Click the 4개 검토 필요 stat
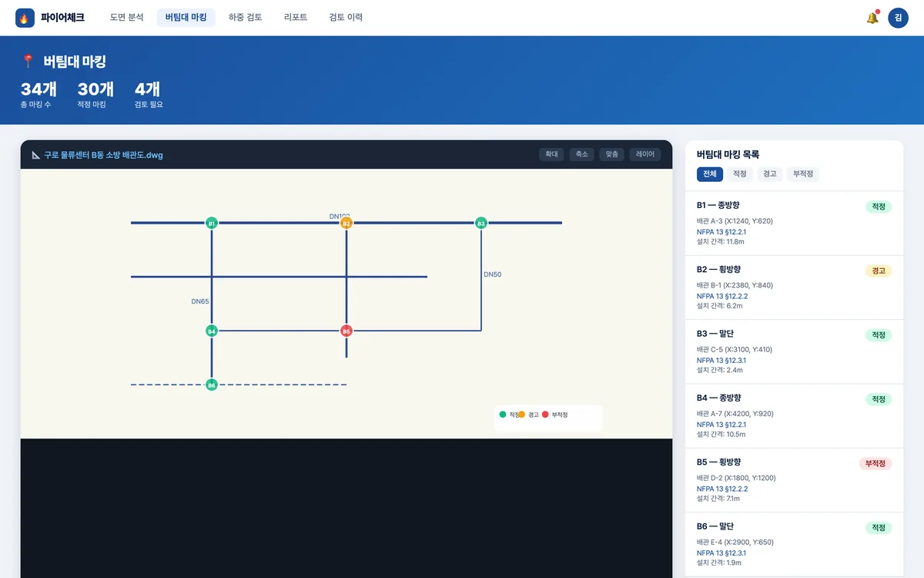Viewport: 924px width, 578px height. point(149,95)
